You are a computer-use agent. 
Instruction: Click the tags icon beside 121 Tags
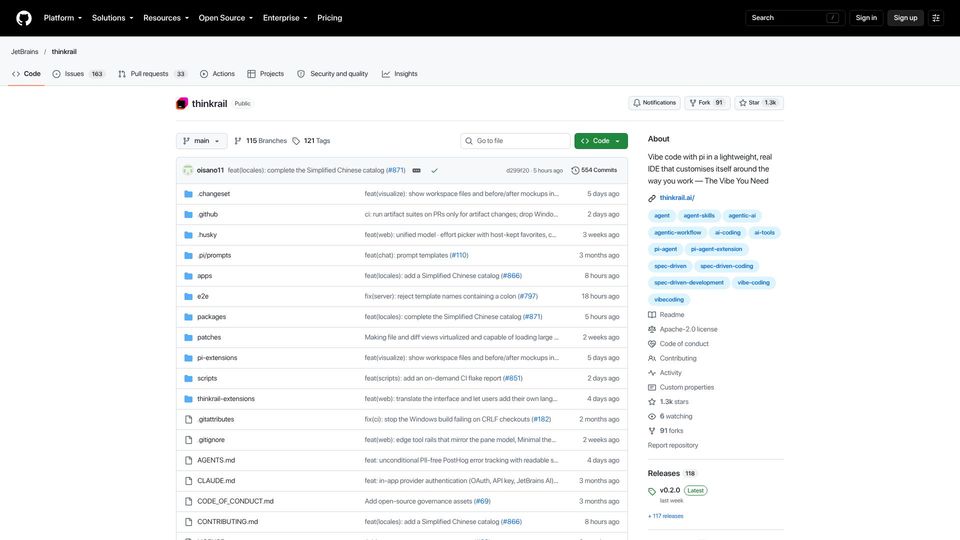296,141
